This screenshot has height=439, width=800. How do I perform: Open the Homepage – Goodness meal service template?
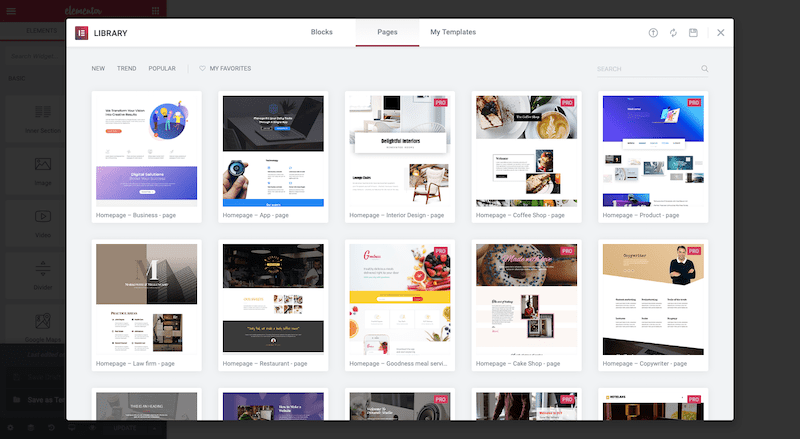399,305
